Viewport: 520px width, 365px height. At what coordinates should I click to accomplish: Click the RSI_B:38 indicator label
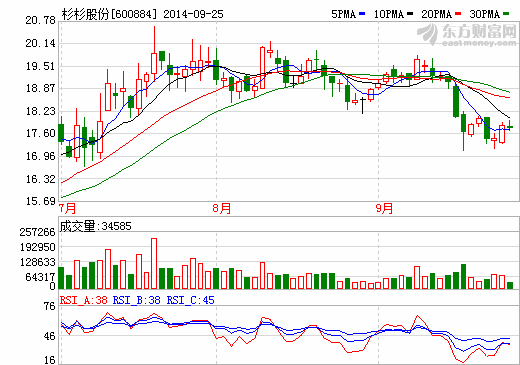pos(136,301)
